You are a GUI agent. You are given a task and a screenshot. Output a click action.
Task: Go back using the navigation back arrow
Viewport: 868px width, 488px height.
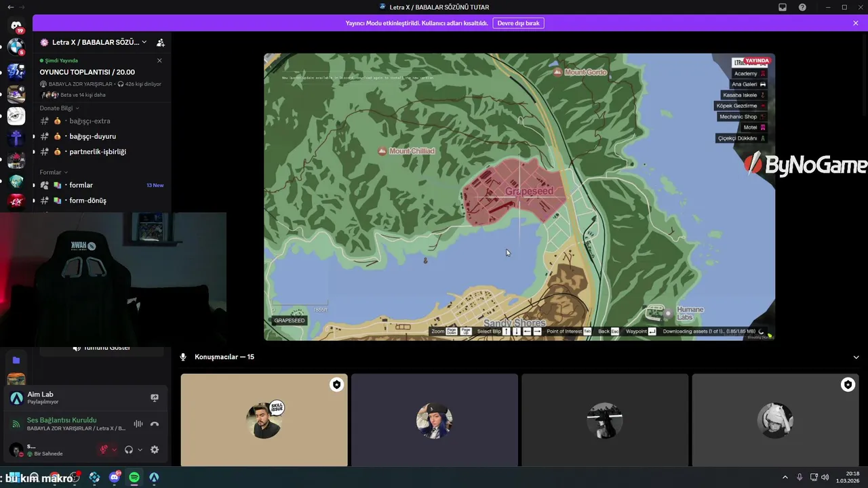coord(10,7)
